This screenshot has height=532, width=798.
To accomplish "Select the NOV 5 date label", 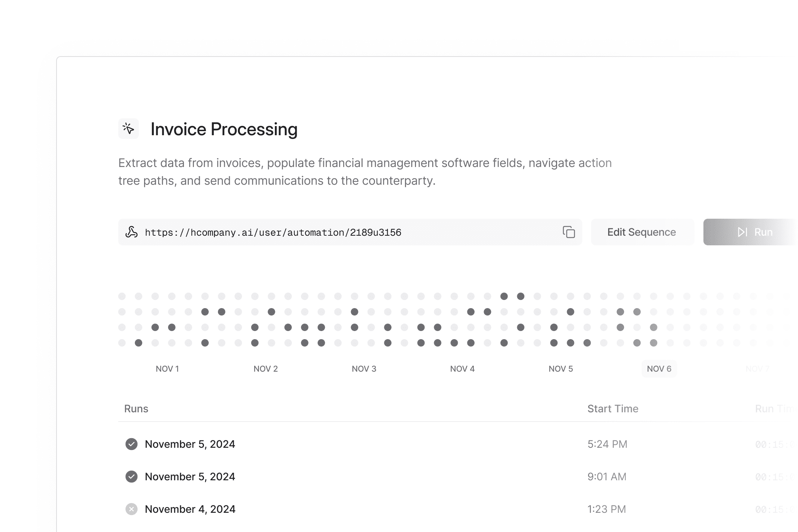I will [561, 369].
